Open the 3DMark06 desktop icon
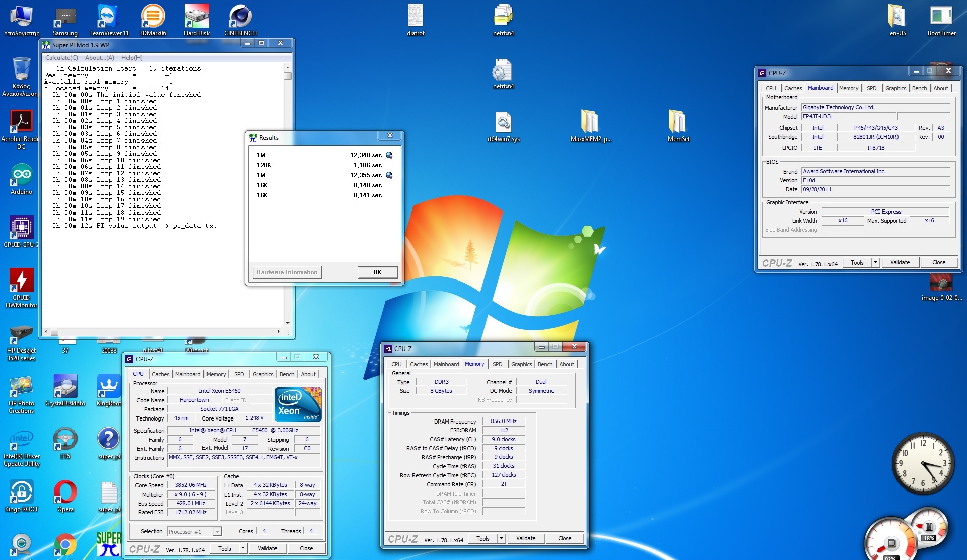The height and width of the screenshot is (560, 967). (153, 20)
